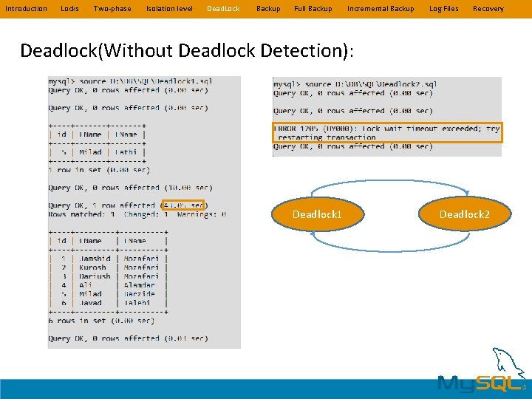Go to the Locks section
532x399 pixels.
coord(69,9)
